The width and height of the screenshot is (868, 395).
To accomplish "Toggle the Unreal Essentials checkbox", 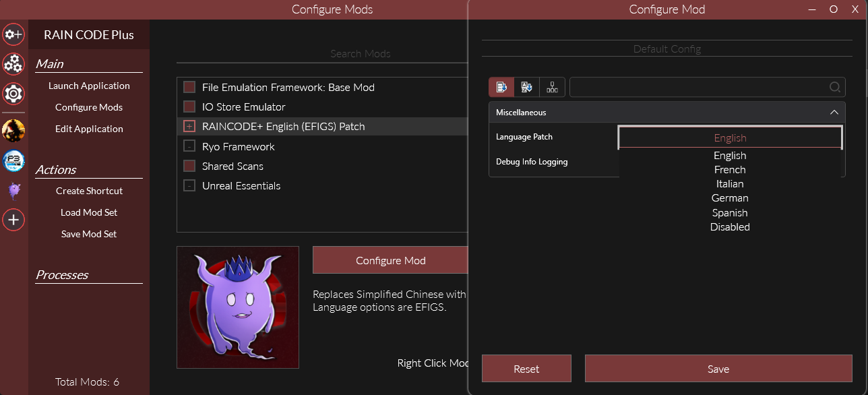I will tap(189, 185).
